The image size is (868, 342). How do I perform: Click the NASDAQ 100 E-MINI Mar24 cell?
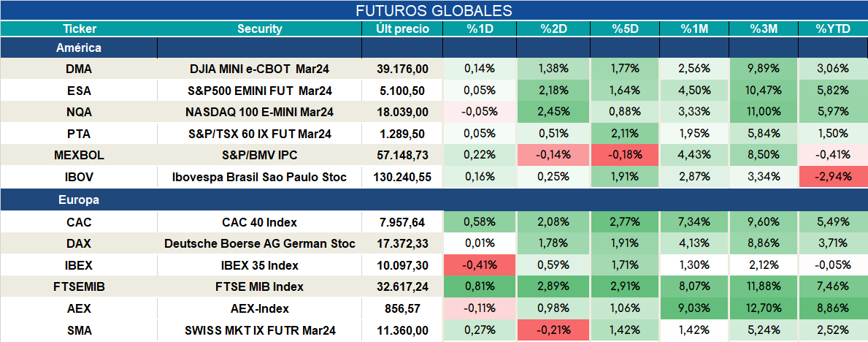260,112
